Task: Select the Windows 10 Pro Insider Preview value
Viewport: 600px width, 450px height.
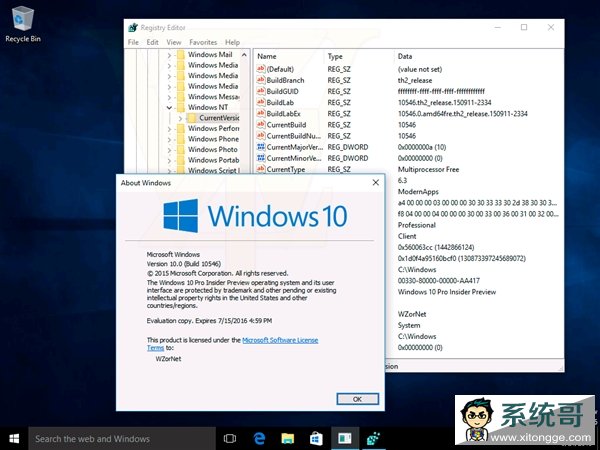Action: coord(447,292)
